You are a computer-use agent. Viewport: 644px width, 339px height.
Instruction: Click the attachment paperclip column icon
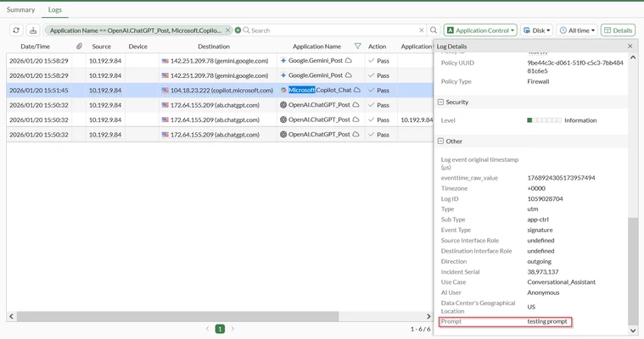pyautogui.click(x=79, y=47)
